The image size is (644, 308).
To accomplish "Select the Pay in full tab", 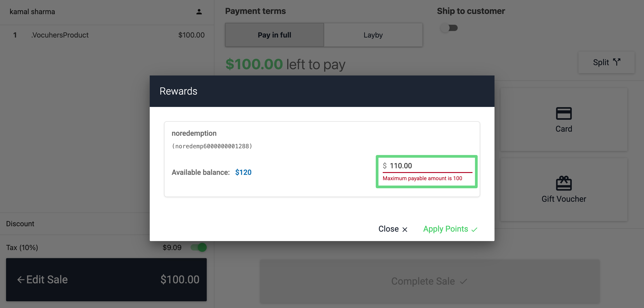I will pyautogui.click(x=274, y=35).
